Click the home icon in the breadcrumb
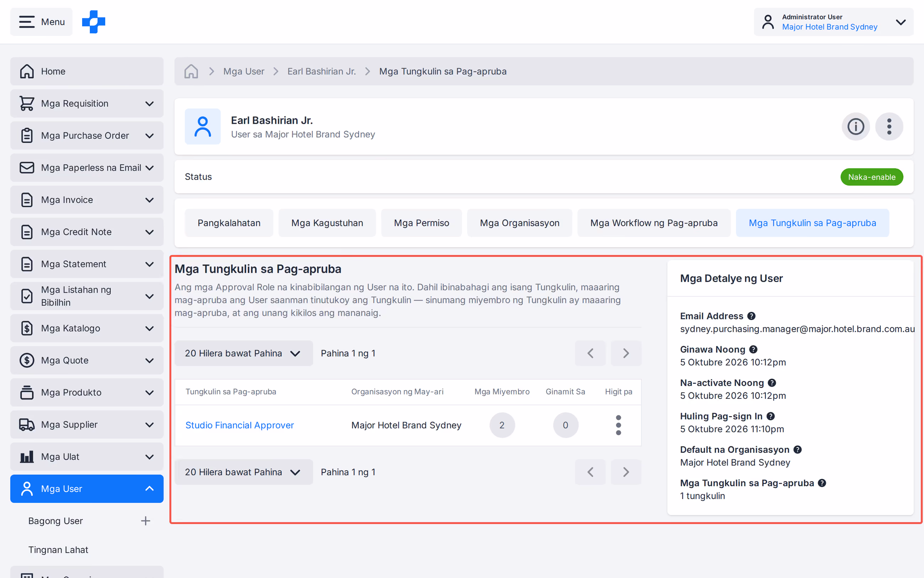924x578 pixels. [x=191, y=71]
